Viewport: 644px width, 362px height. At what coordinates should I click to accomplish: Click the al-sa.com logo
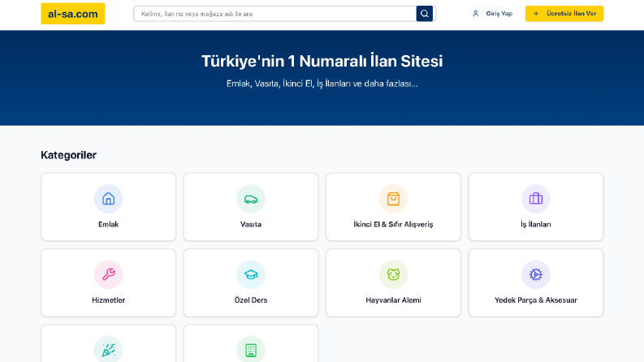[x=73, y=14]
